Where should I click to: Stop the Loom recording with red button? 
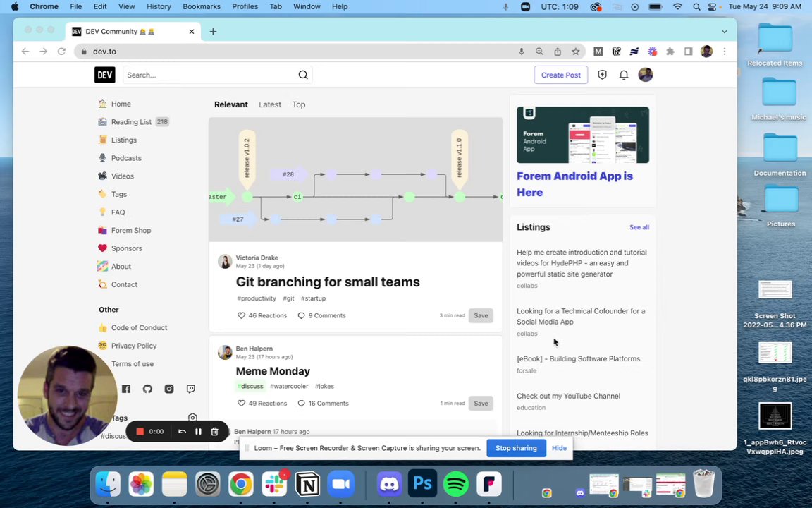(140, 431)
